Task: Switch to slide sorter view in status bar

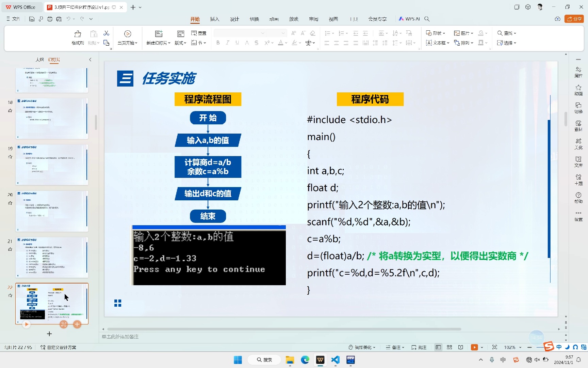Action: (449, 347)
